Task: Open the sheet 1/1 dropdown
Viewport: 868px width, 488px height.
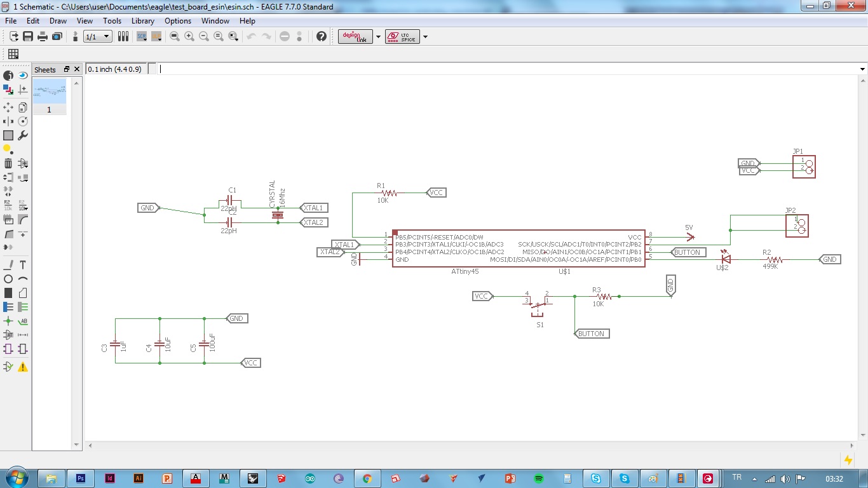Action: (x=98, y=36)
